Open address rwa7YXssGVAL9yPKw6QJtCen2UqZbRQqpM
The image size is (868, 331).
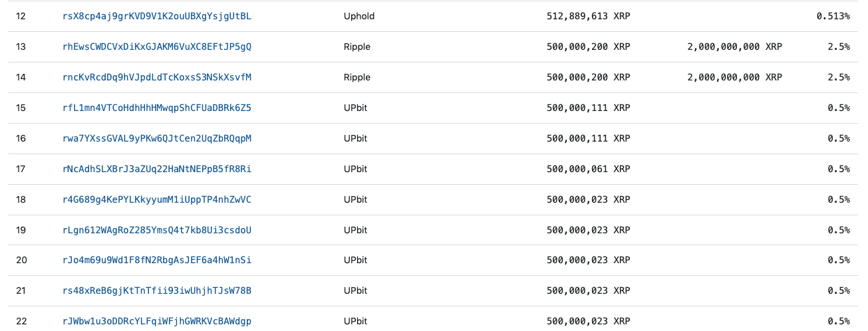[x=157, y=138]
